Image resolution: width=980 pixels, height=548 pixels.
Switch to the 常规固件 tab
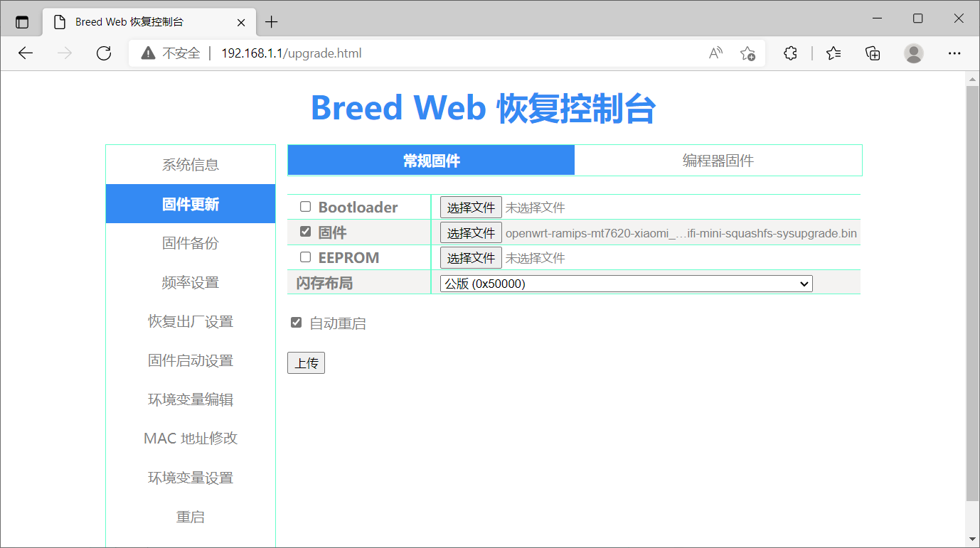431,161
